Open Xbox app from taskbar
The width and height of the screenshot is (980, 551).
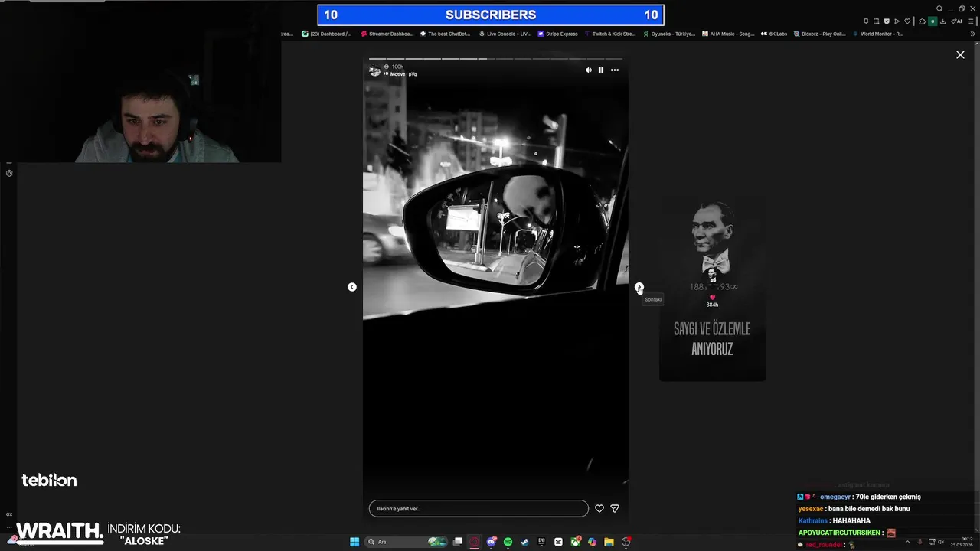click(575, 542)
